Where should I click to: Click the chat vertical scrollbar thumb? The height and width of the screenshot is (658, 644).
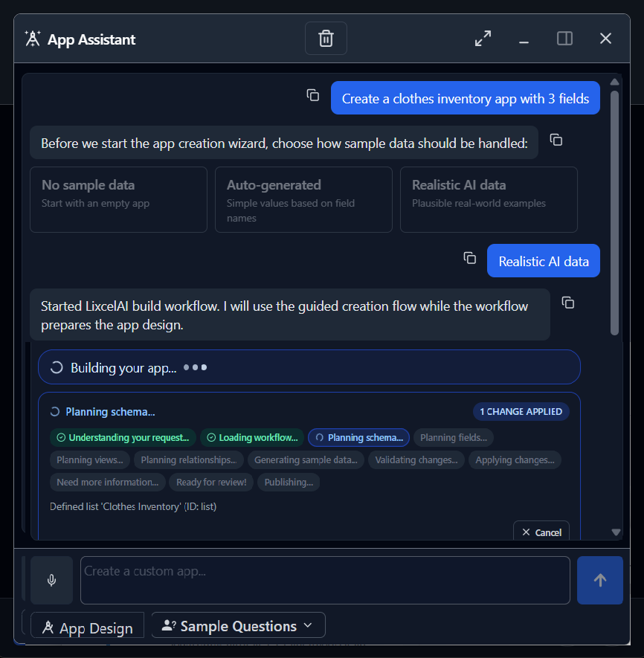point(614,213)
